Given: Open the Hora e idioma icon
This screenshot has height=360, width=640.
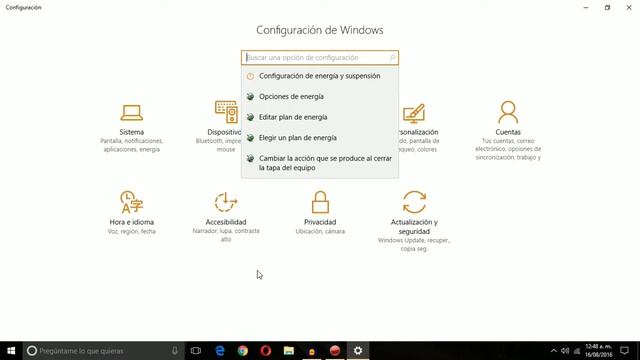Looking at the screenshot, I should point(131,202).
